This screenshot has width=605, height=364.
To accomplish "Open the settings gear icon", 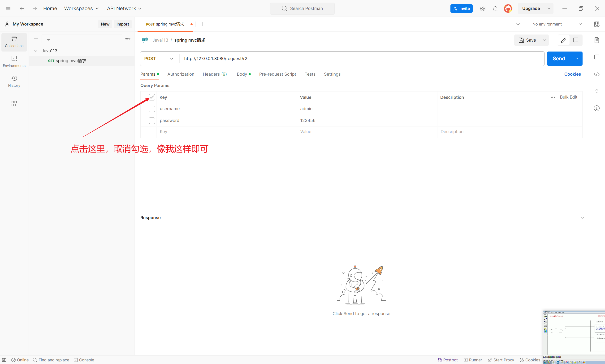I will [482, 9].
